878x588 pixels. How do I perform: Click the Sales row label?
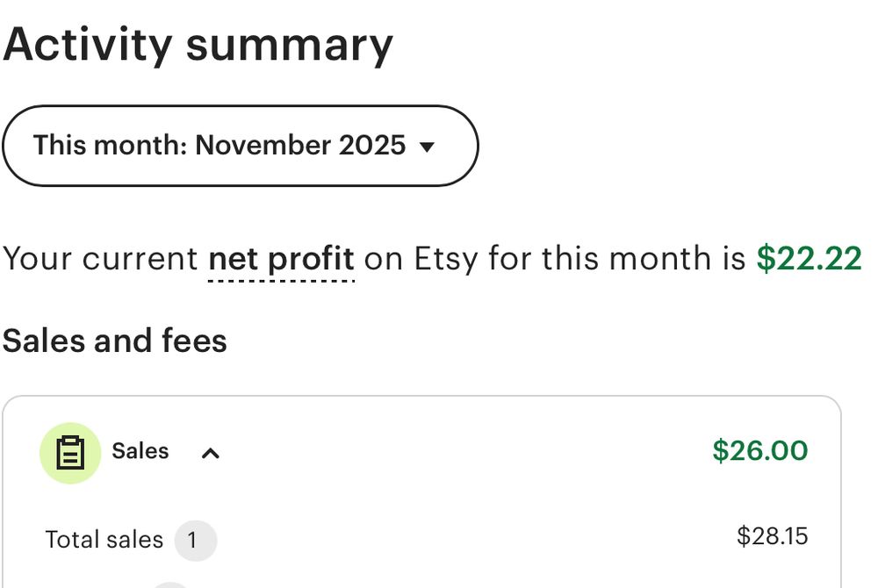tap(140, 451)
